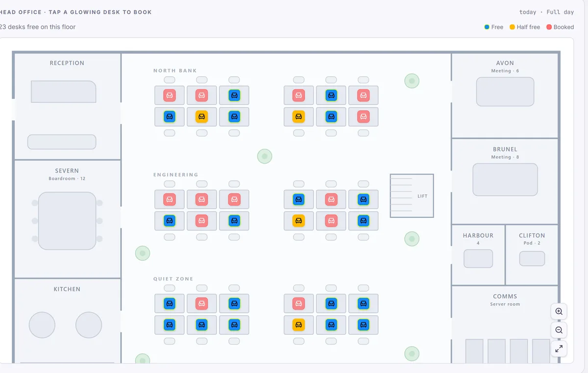Viewport: 588px width, 373px height.
Task: Select the Harbour room
Action: tap(478, 258)
